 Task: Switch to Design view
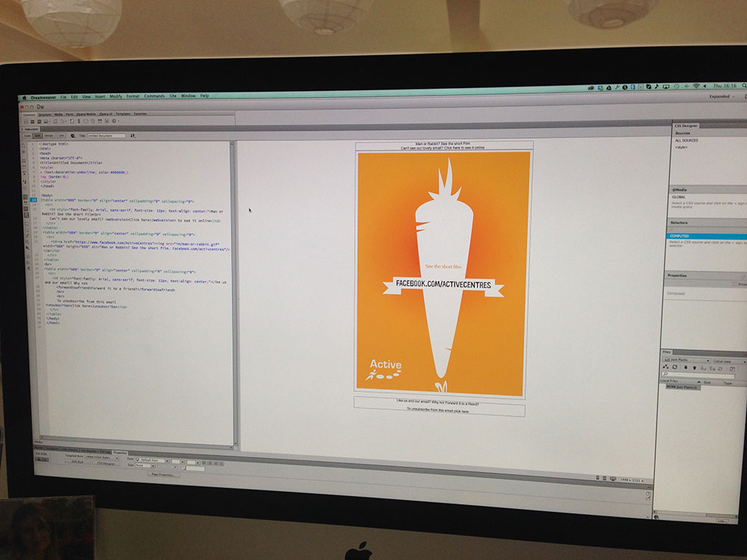(49, 136)
